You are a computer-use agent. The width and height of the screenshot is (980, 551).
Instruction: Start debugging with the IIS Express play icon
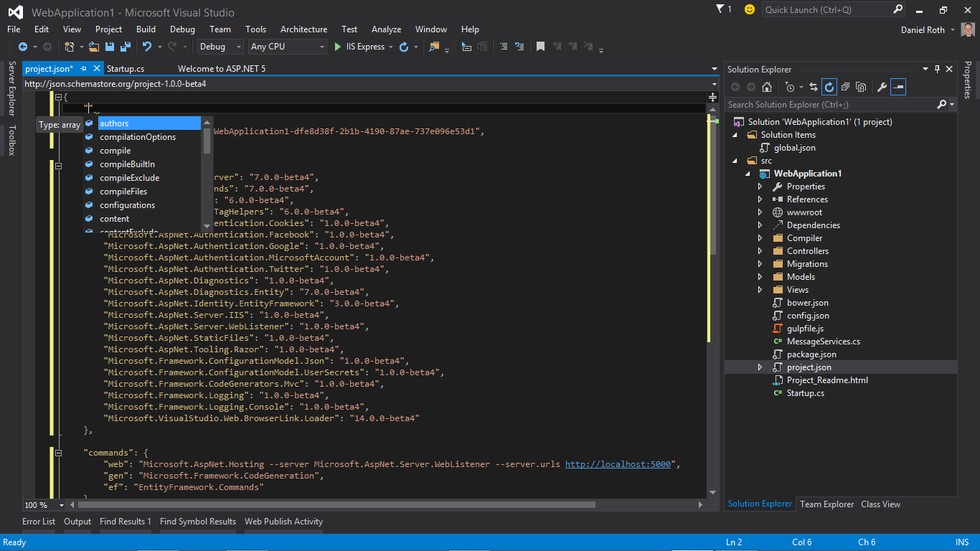coord(338,47)
